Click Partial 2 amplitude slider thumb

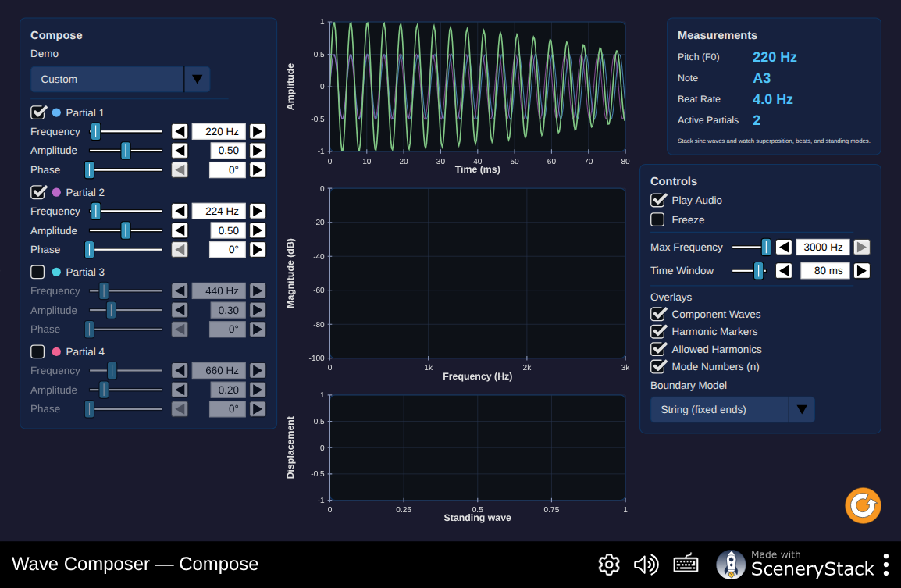125,230
